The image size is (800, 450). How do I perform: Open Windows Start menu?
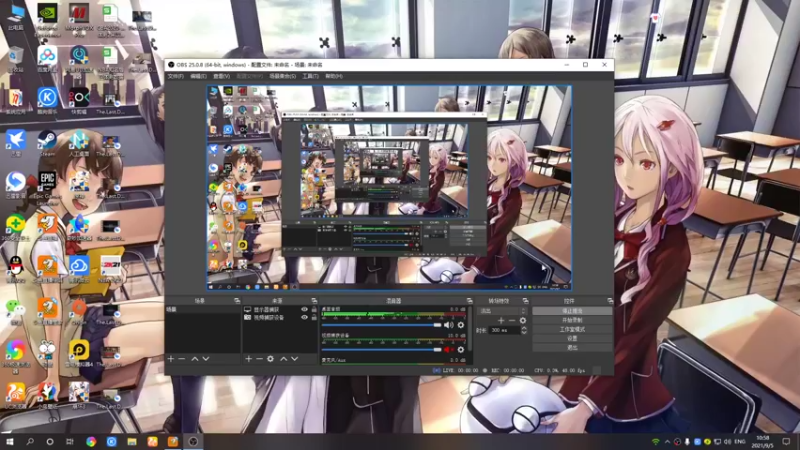[10, 442]
